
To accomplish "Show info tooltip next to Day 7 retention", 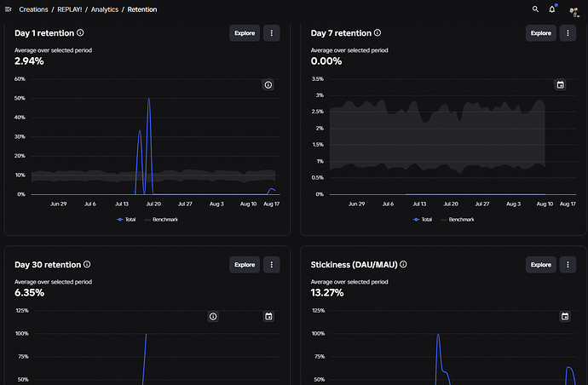I will (378, 32).
